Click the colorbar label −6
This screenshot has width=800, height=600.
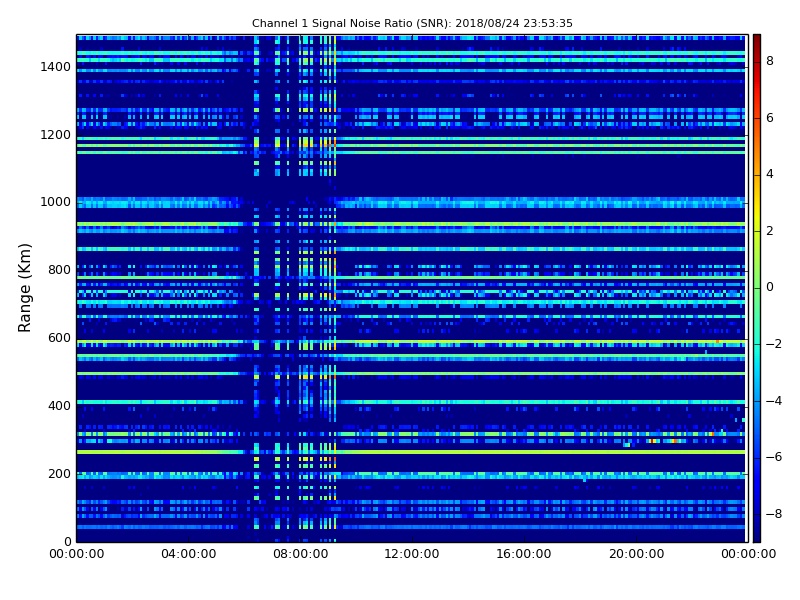coord(774,457)
